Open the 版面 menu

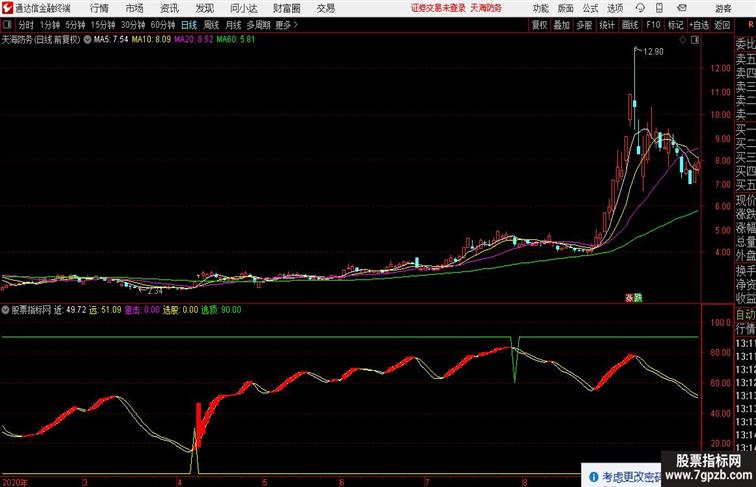[x=566, y=8]
